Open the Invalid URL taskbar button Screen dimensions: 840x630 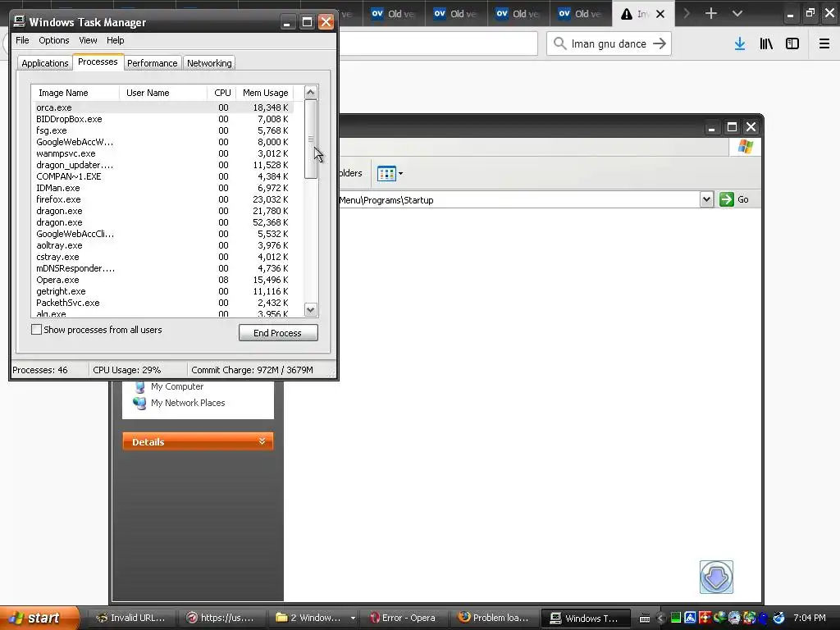tap(131, 619)
